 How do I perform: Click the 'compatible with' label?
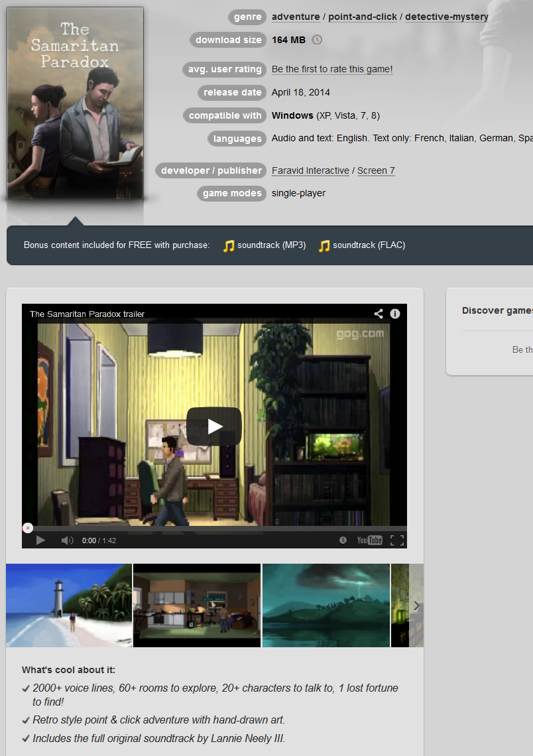coord(225,115)
